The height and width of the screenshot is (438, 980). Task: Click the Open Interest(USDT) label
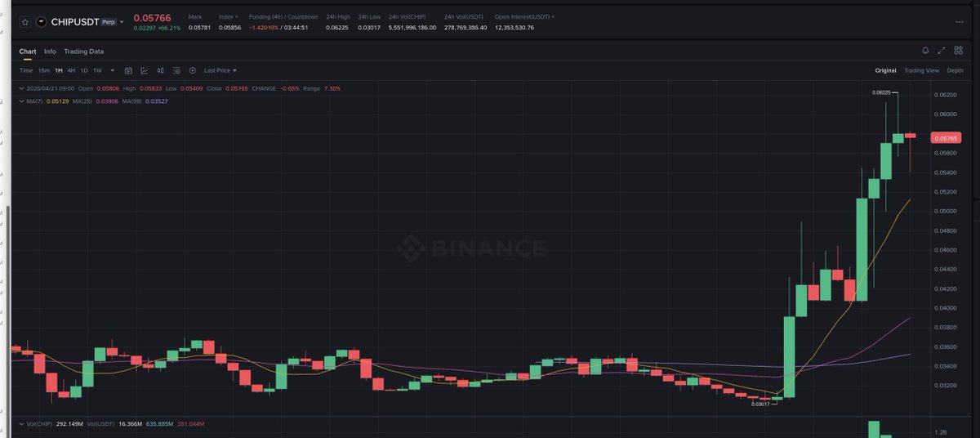tap(523, 16)
